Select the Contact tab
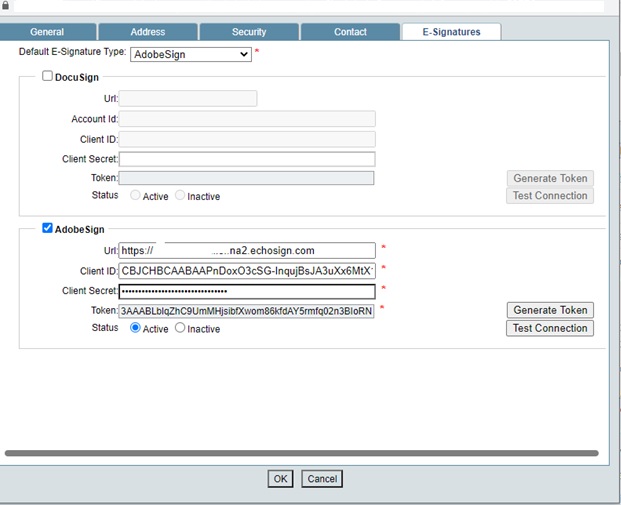The image size is (621, 505). [x=350, y=32]
